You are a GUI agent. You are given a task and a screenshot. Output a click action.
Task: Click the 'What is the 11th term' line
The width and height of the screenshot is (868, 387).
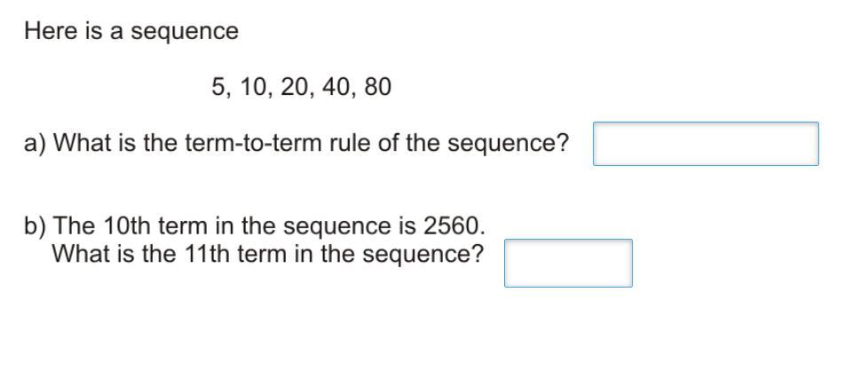click(268, 254)
